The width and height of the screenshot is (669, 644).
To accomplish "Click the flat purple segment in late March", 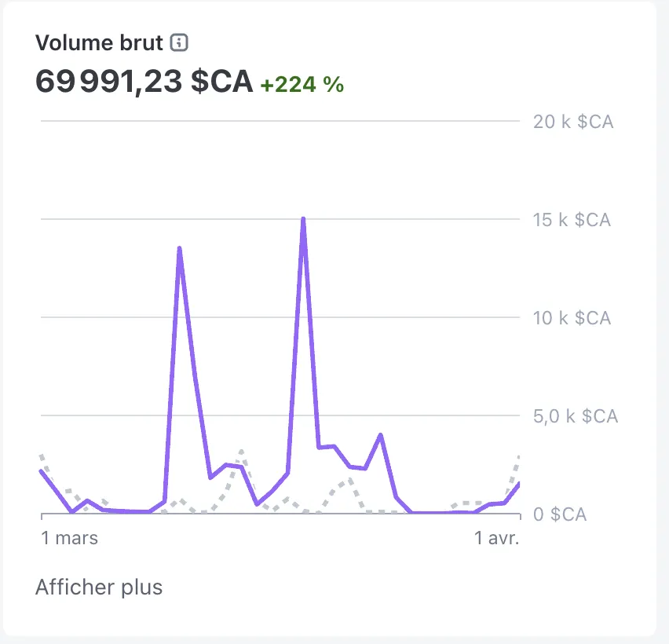I will pyautogui.click(x=440, y=512).
